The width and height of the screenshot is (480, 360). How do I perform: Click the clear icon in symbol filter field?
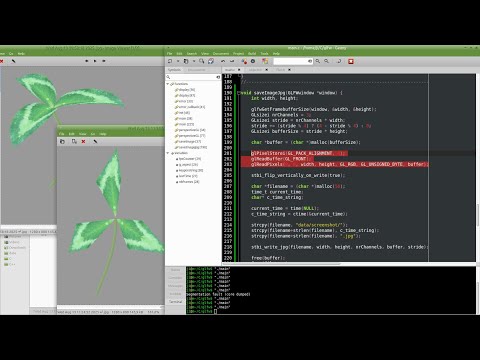pyautogui.click(x=218, y=77)
